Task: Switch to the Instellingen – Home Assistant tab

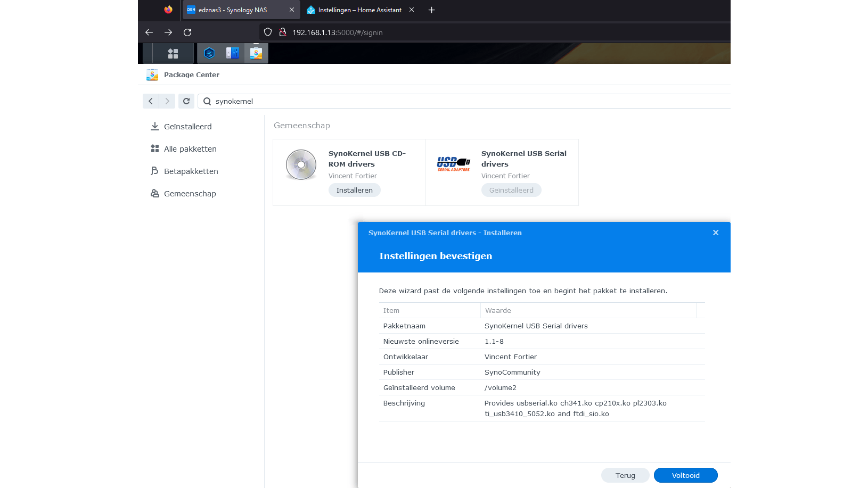Action: [361, 10]
